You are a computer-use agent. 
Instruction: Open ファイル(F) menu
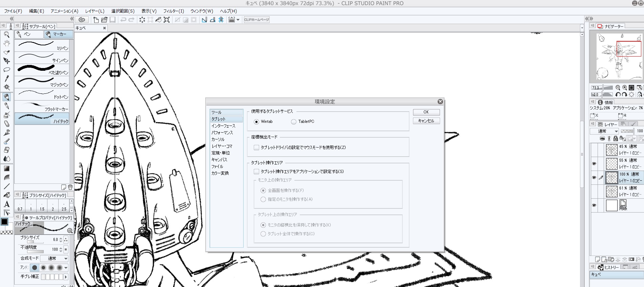(13, 11)
